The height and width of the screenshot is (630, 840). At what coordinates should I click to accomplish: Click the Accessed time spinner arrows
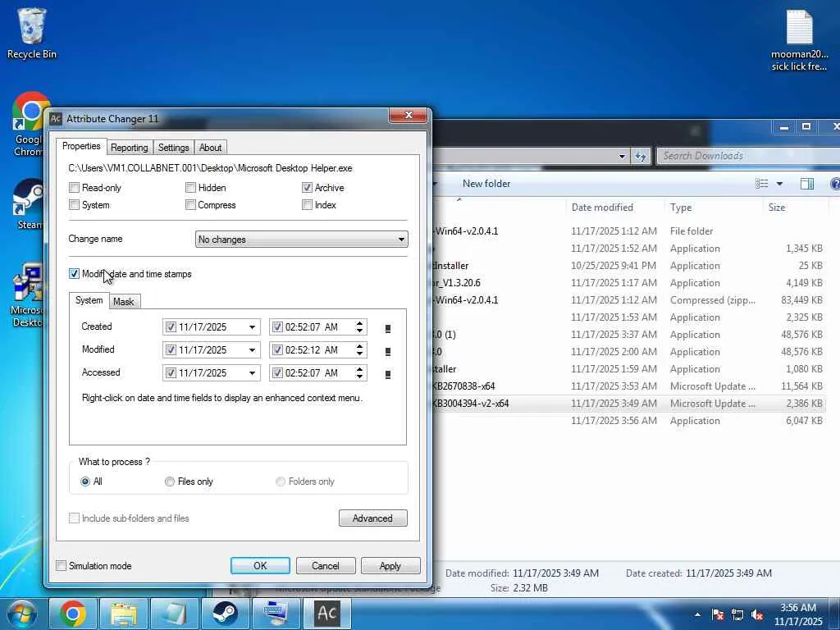coord(360,373)
